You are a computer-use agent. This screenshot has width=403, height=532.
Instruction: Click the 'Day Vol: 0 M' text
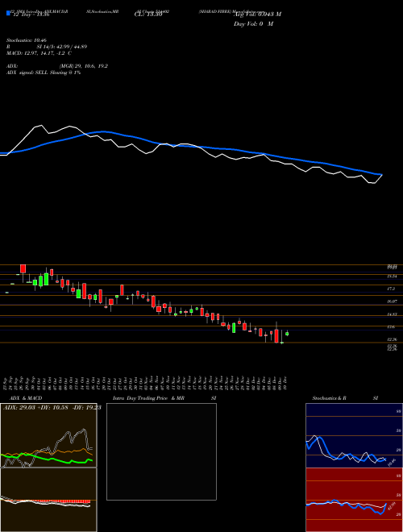253,23
